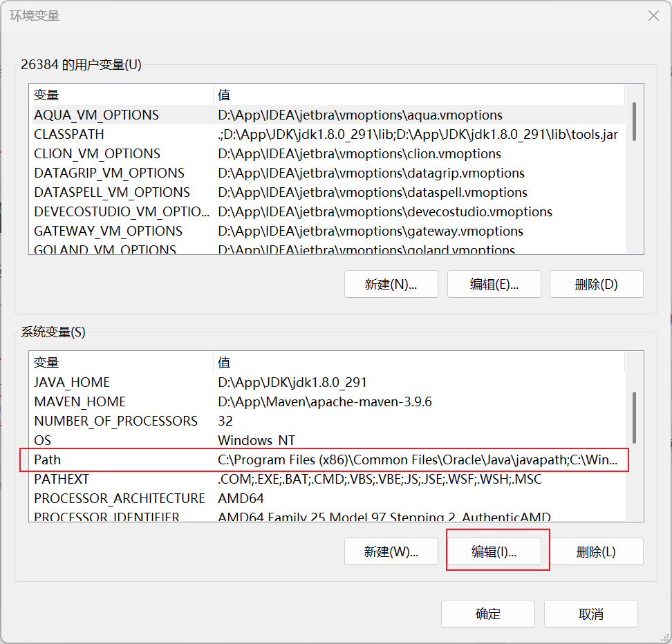Image resolution: width=672 pixels, height=644 pixels.
Task: Click the highlighted 编辑(I) button
Action: (496, 551)
